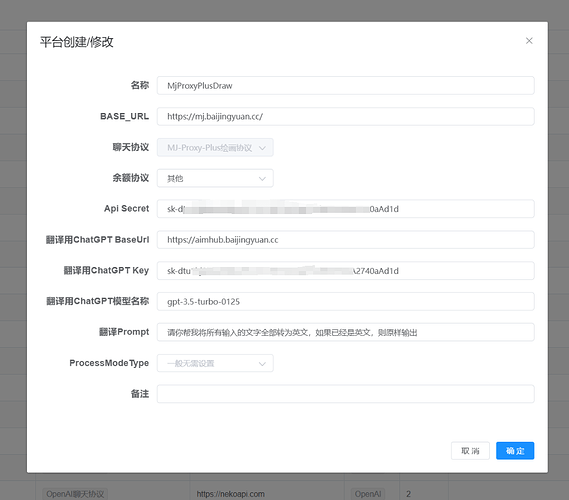The image size is (569, 500).
Task: Click the 翻译用ChatGPT Key input field
Action: (x=345, y=271)
